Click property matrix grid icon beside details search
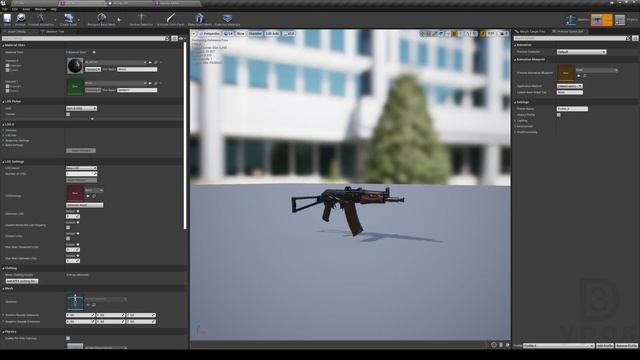The height and width of the screenshot is (360, 640). pos(174,38)
